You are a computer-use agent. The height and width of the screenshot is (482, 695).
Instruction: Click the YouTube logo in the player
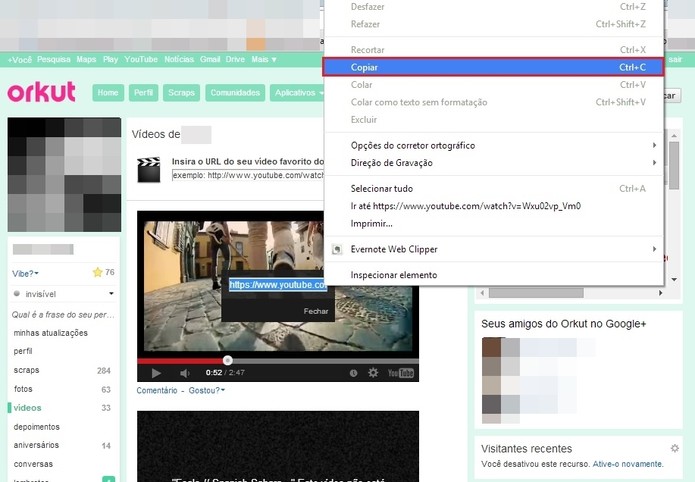(x=401, y=373)
